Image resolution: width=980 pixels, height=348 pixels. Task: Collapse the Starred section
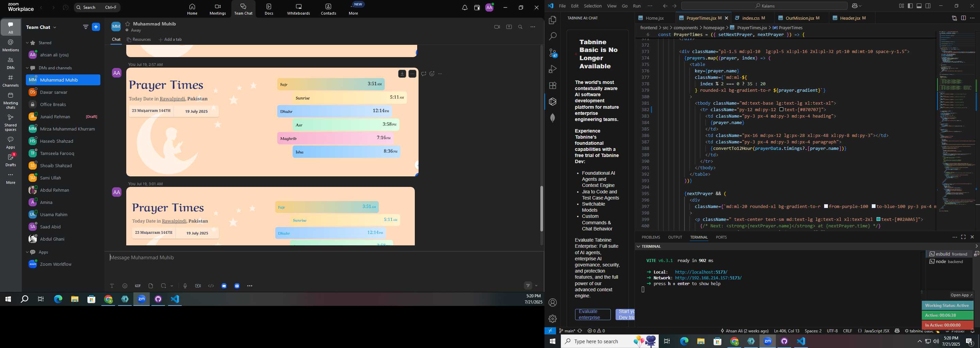click(27, 43)
